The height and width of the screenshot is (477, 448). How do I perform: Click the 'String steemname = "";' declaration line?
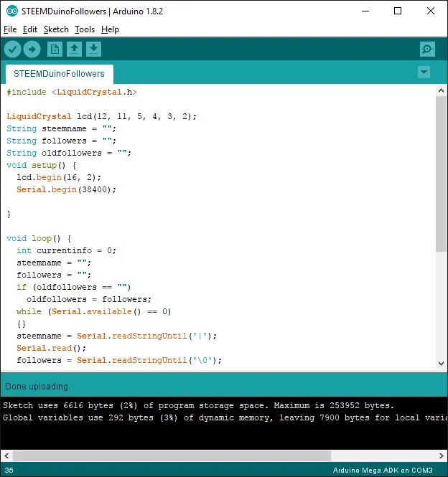62,128
